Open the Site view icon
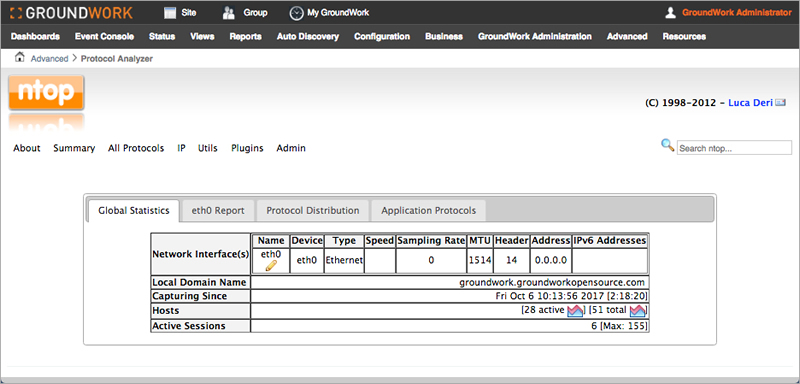The width and height of the screenshot is (800, 384). click(170, 13)
